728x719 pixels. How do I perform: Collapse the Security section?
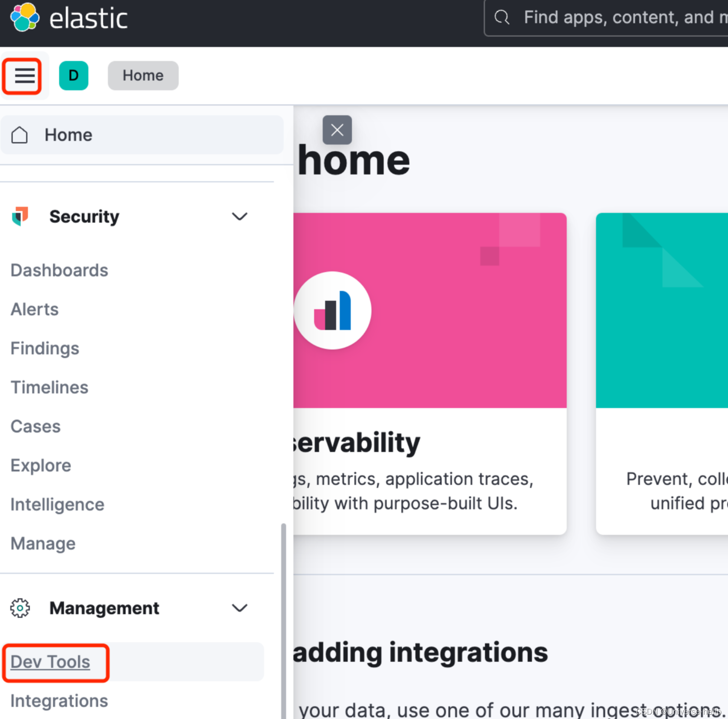pos(240,216)
